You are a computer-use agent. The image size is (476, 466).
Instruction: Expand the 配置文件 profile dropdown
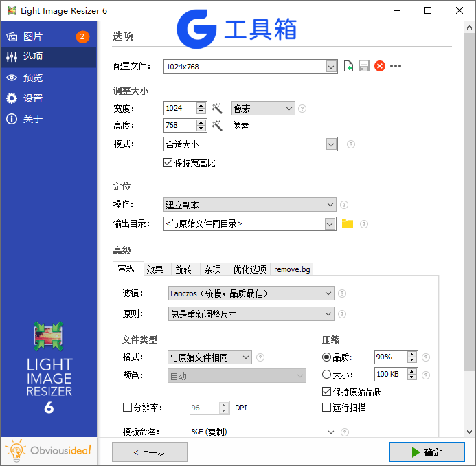(331, 66)
